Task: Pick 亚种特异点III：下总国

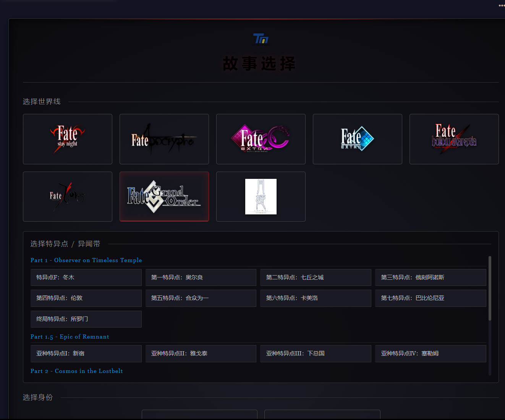Action: [x=316, y=354]
